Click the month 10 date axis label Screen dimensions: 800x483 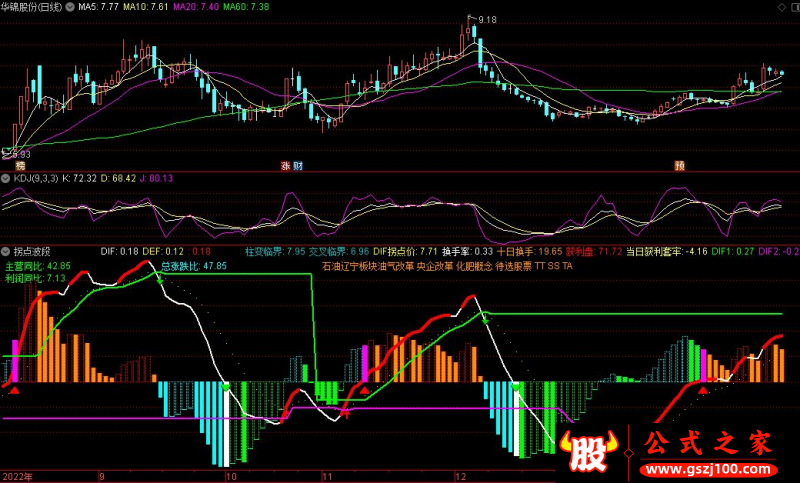click(x=231, y=477)
